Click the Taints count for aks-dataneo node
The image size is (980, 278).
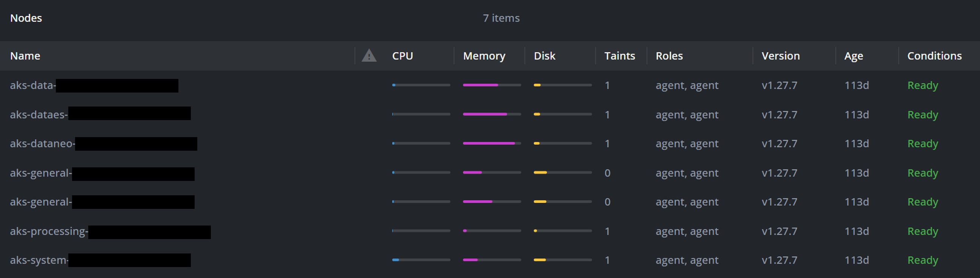(607, 144)
